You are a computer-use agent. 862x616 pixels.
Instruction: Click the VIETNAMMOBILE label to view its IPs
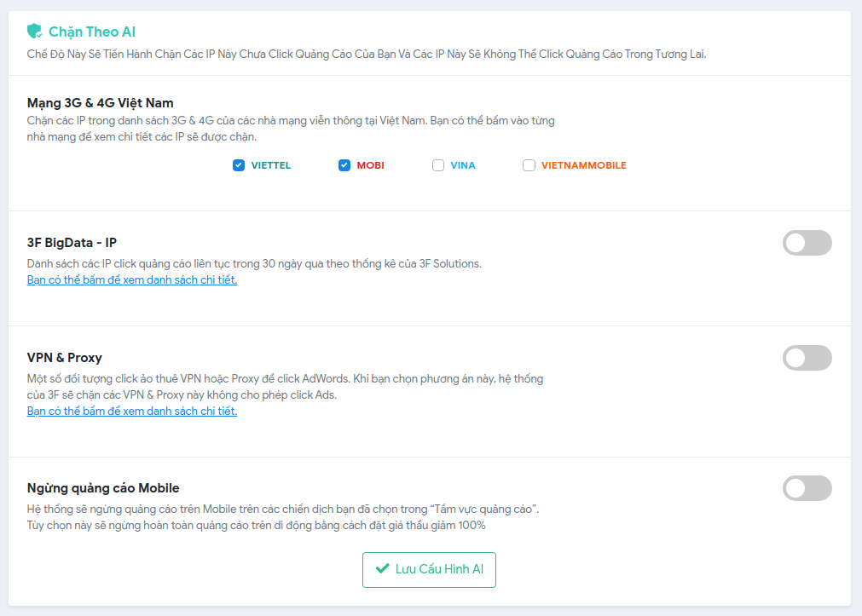[584, 165]
